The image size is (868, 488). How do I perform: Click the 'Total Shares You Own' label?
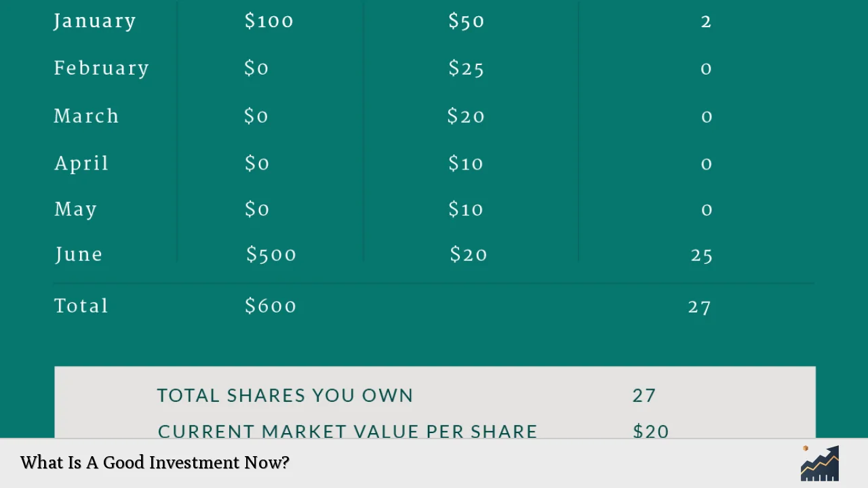point(285,396)
